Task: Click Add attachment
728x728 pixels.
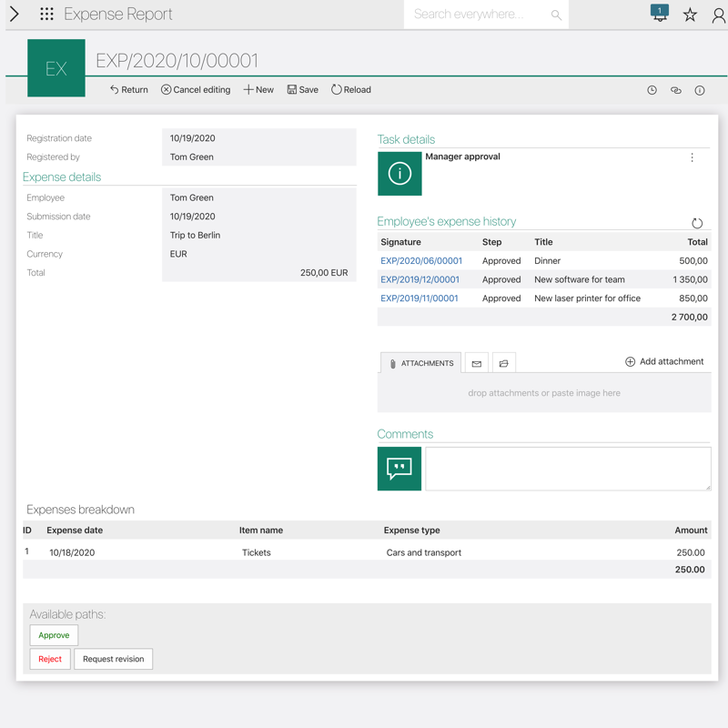Action: tap(664, 361)
